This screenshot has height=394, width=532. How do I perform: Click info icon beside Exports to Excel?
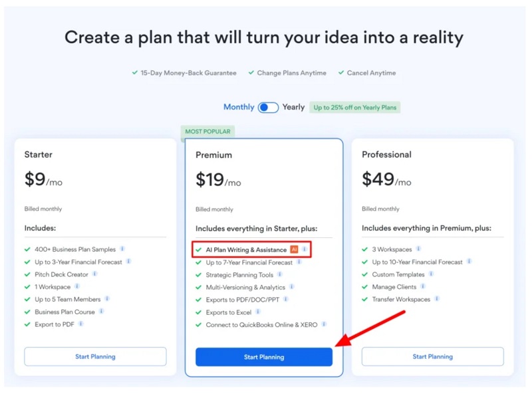(x=258, y=312)
